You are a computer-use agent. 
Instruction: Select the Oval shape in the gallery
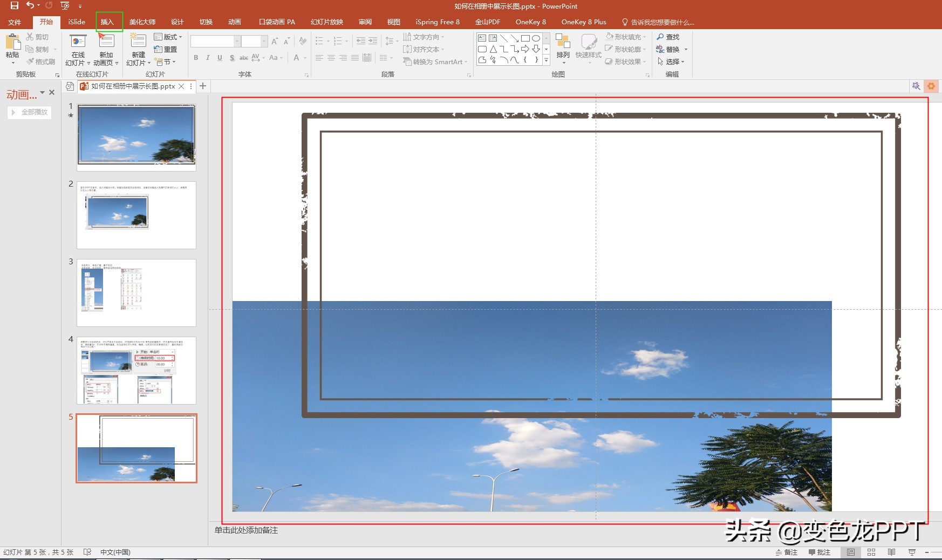pyautogui.click(x=536, y=38)
